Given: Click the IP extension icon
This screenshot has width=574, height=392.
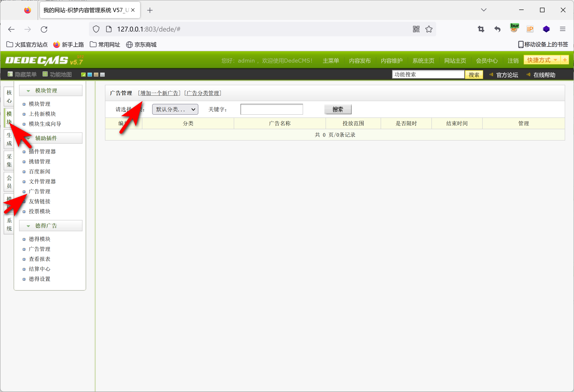Looking at the screenshot, I should [x=530, y=29].
